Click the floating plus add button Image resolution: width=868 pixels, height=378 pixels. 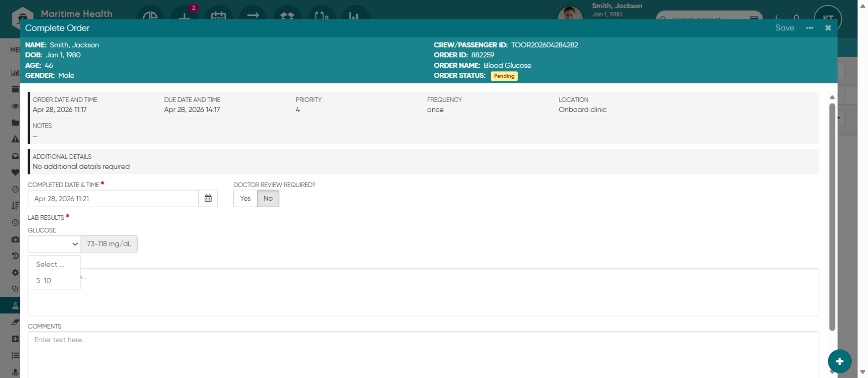(840, 361)
